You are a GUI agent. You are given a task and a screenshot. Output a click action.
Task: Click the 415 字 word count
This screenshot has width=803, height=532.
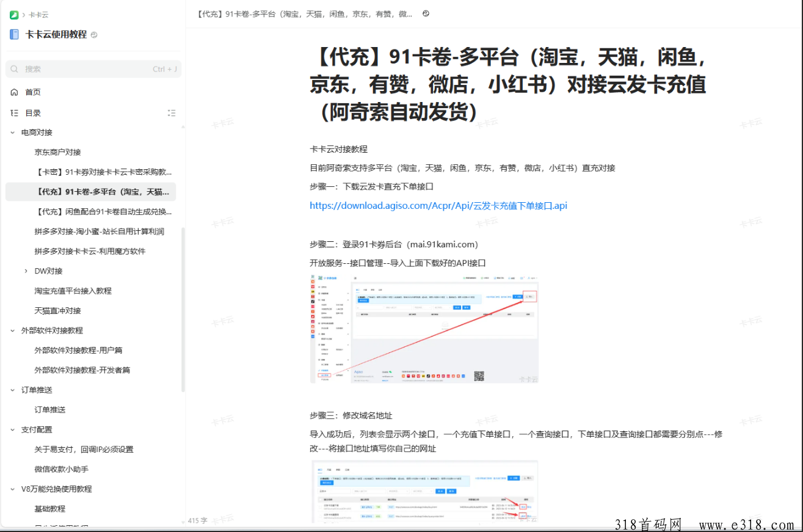(198, 521)
